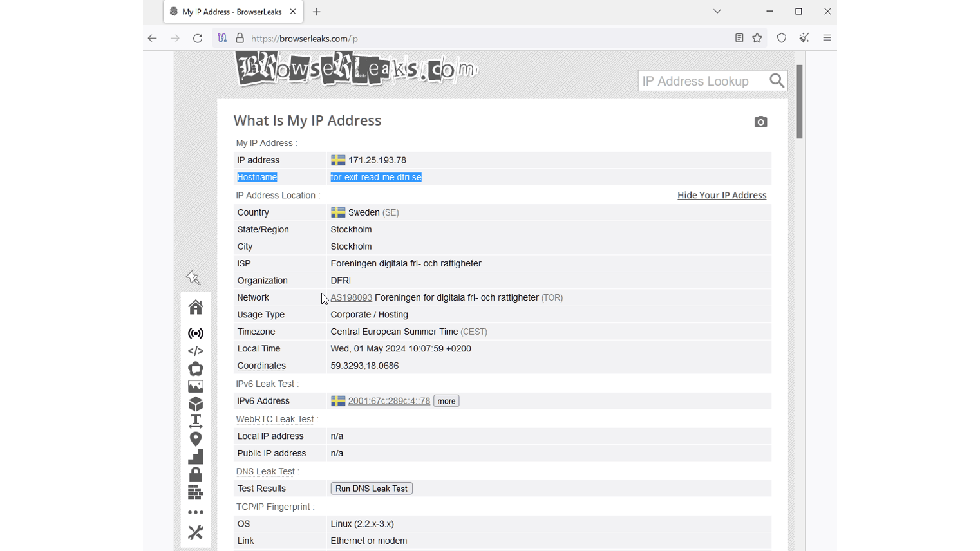This screenshot has width=980, height=551.
Task: Open the shield security level icon
Action: point(782,38)
